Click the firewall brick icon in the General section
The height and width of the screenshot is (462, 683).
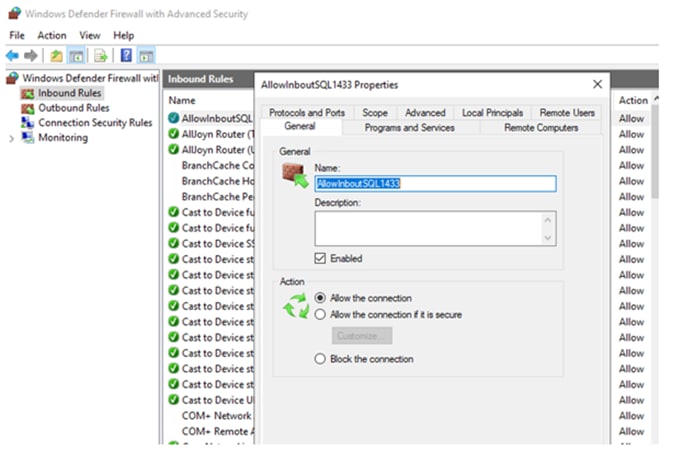click(x=295, y=175)
